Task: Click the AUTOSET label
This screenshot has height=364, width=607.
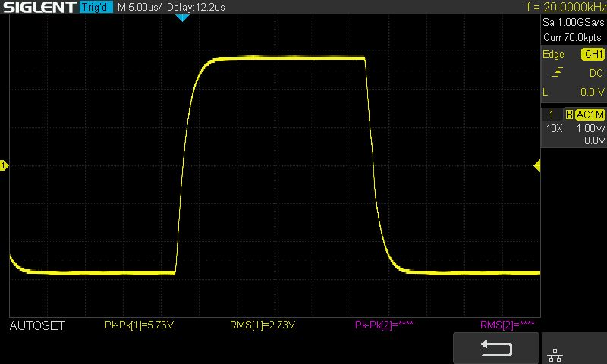Action: [37, 326]
